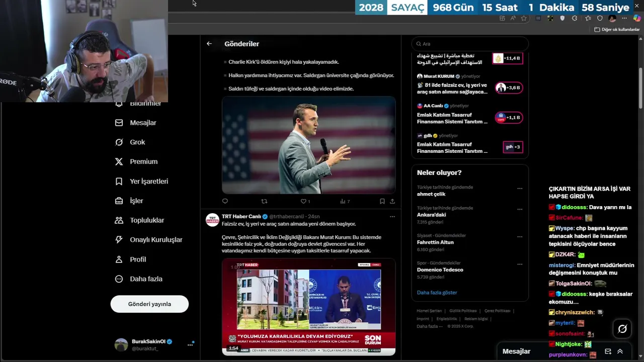This screenshot has width=644, height=362.
Task: Open the floating Grok button
Action: coord(622,329)
